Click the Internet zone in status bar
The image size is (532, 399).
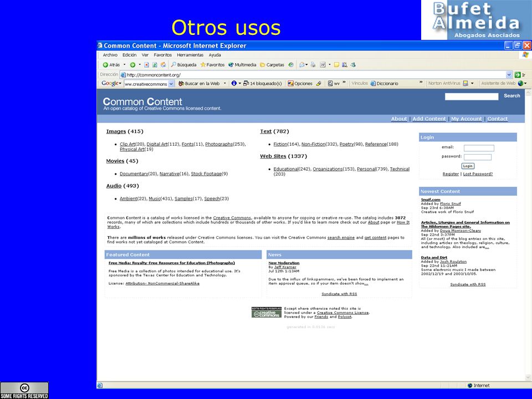pyautogui.click(x=478, y=386)
